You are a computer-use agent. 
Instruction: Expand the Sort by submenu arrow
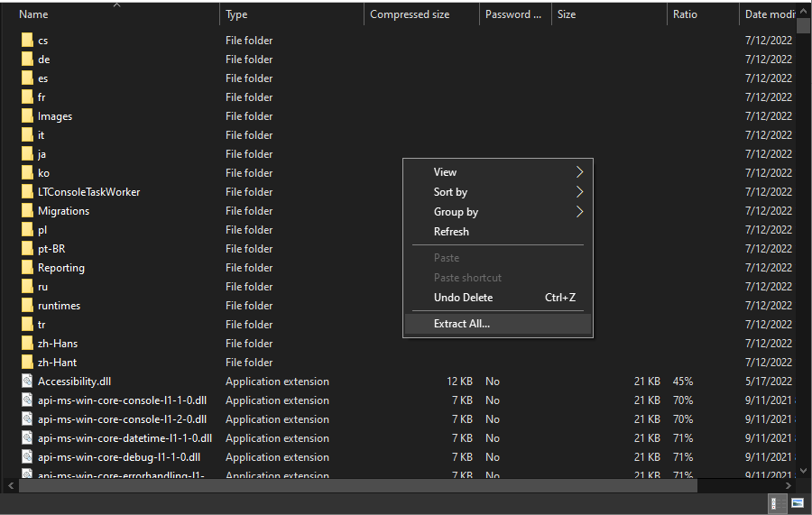tap(579, 192)
